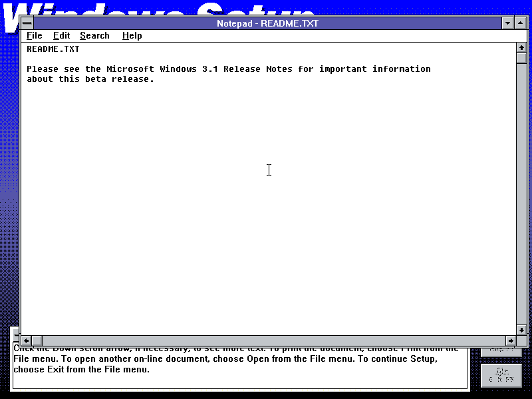Click the vertical scrollbar down arrow
The height and width of the screenshot is (399, 532).
(x=521, y=330)
